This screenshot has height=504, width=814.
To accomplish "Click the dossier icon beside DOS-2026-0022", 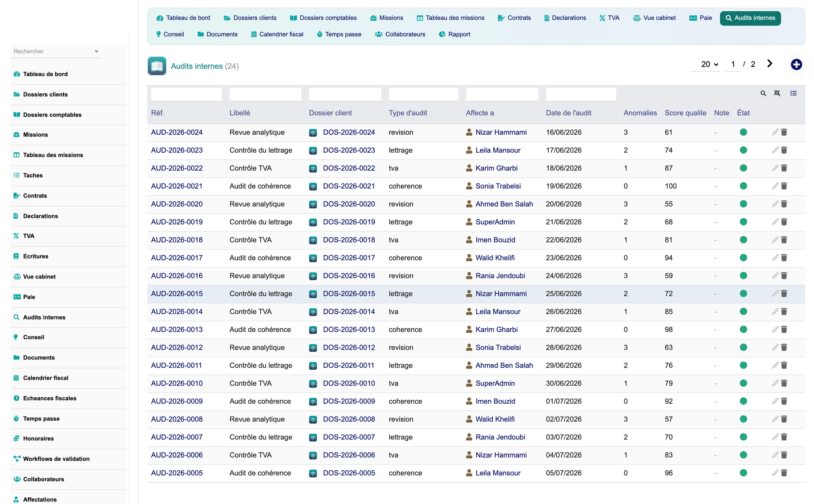I will [x=313, y=169].
